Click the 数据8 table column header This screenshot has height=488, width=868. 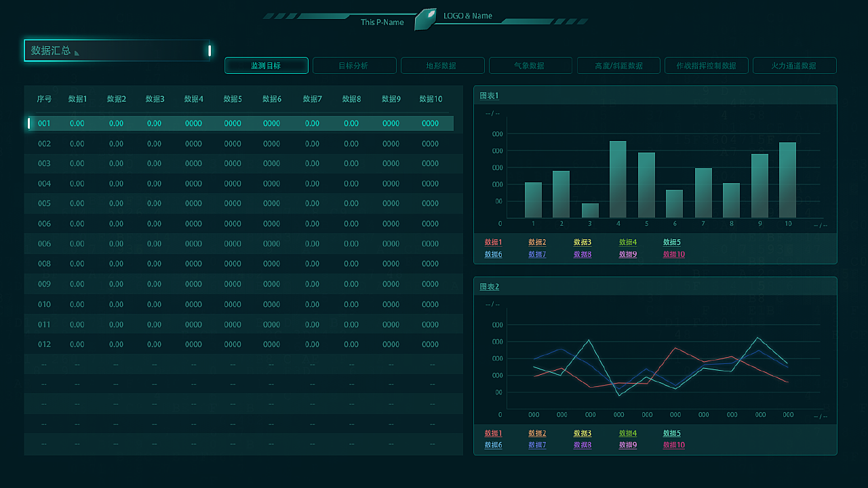351,99
